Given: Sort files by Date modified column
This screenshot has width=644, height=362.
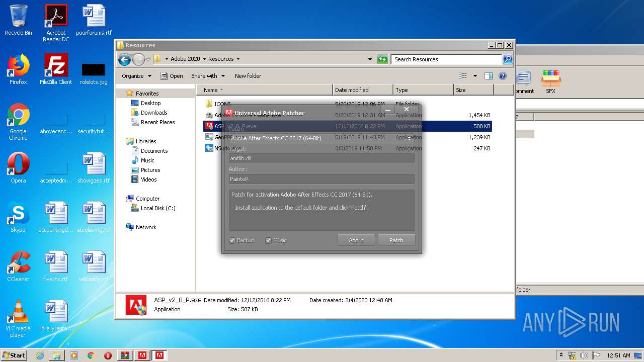Looking at the screenshot, I should (363, 90).
